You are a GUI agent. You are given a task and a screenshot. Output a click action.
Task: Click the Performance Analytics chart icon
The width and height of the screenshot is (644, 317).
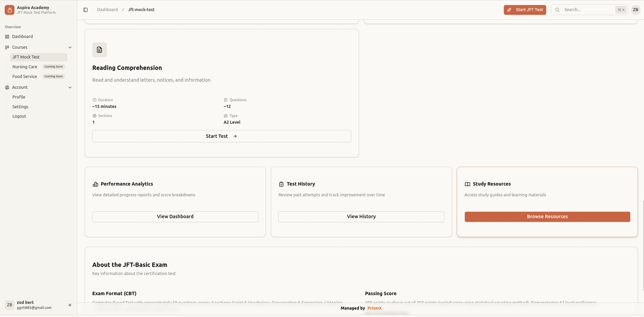click(x=95, y=184)
